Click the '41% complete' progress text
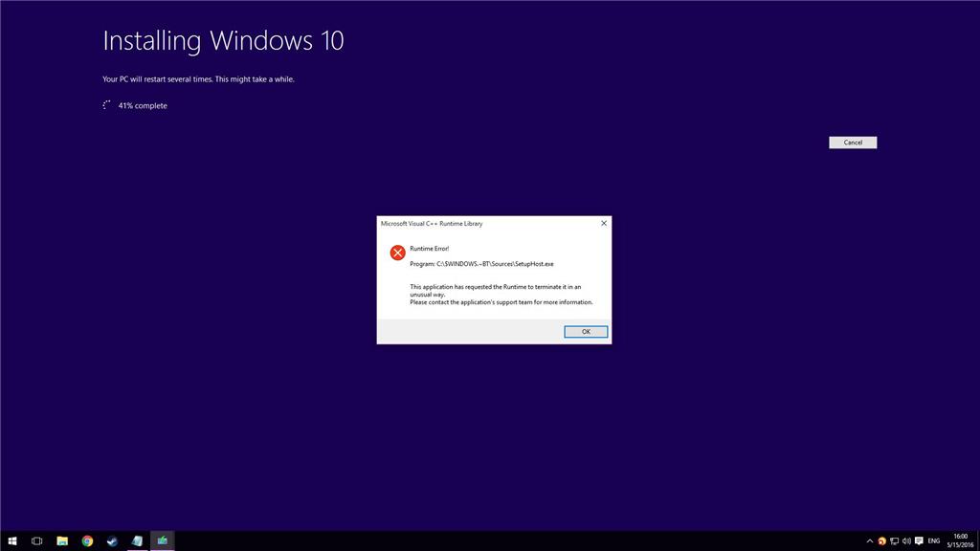 [143, 105]
